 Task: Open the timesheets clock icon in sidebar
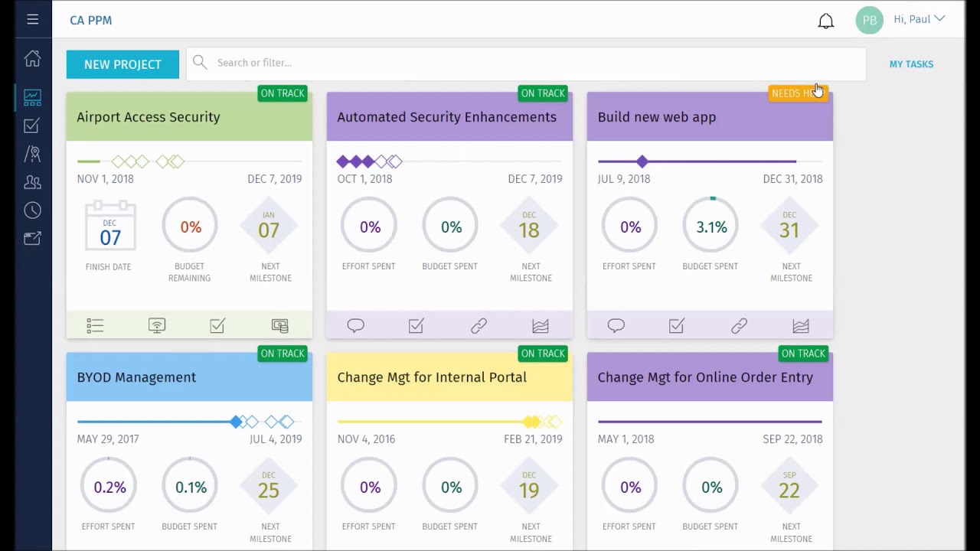coord(32,210)
